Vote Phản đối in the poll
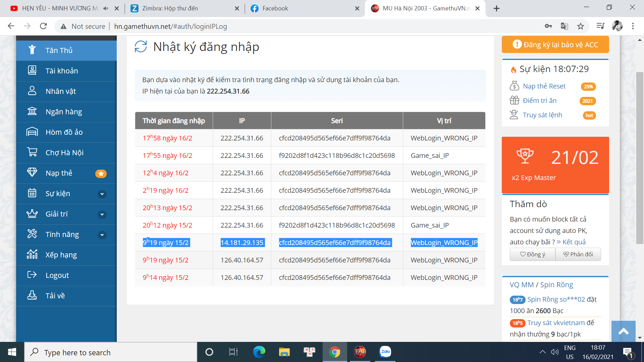 [x=578, y=254]
